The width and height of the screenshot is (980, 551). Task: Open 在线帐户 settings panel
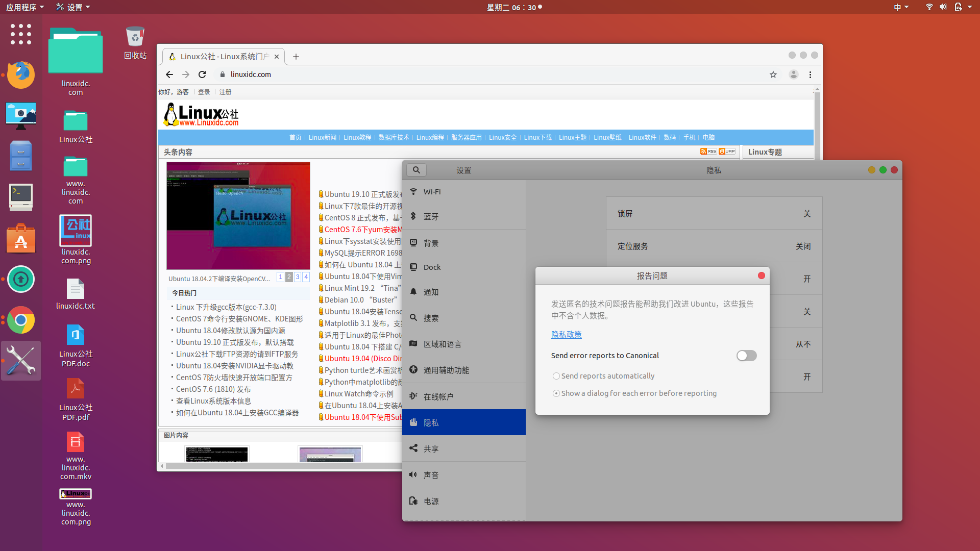pos(463,396)
